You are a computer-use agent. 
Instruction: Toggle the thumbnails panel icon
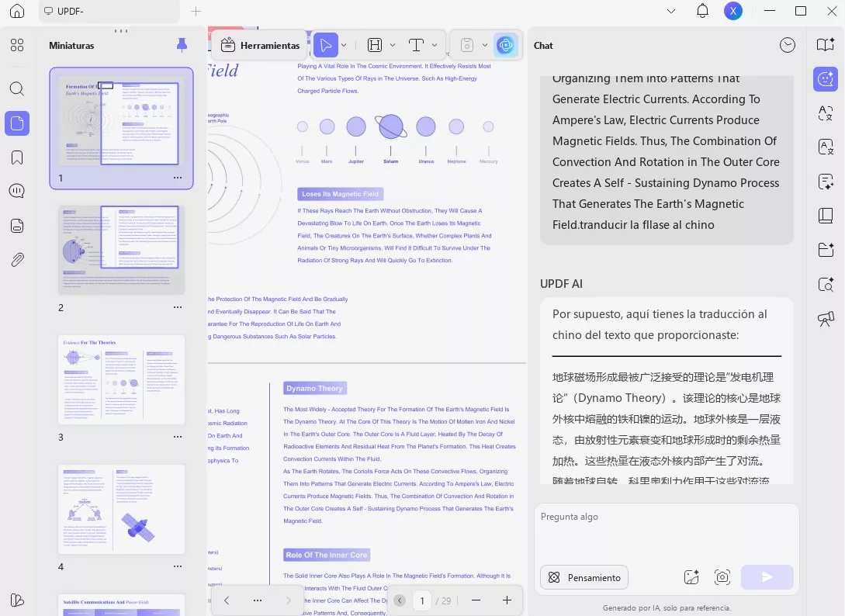click(x=17, y=123)
